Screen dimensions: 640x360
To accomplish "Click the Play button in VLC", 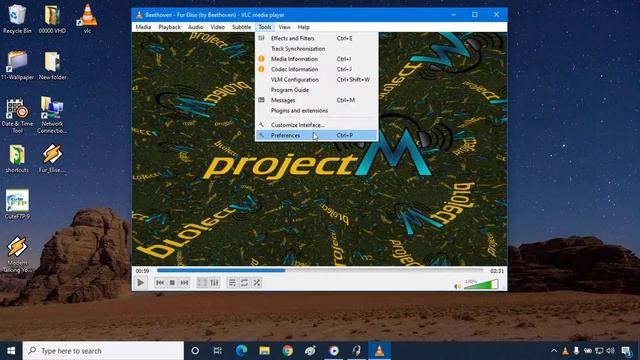I will pyautogui.click(x=140, y=282).
